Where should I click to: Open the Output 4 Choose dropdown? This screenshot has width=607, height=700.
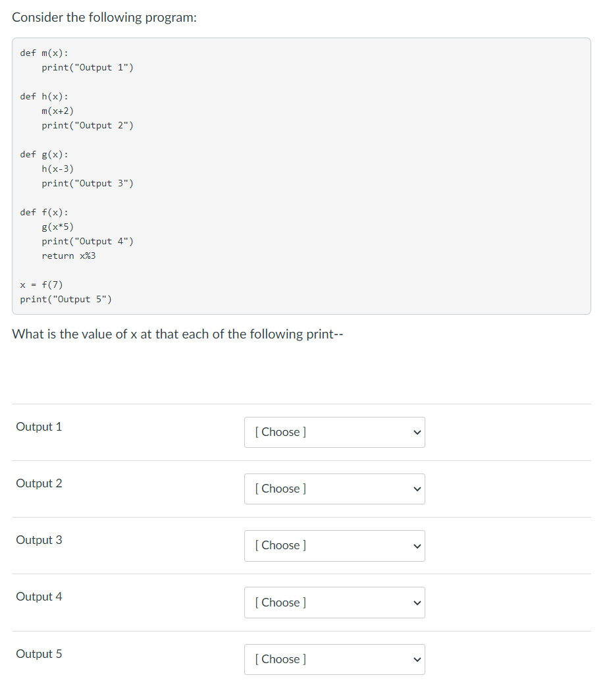pos(334,603)
